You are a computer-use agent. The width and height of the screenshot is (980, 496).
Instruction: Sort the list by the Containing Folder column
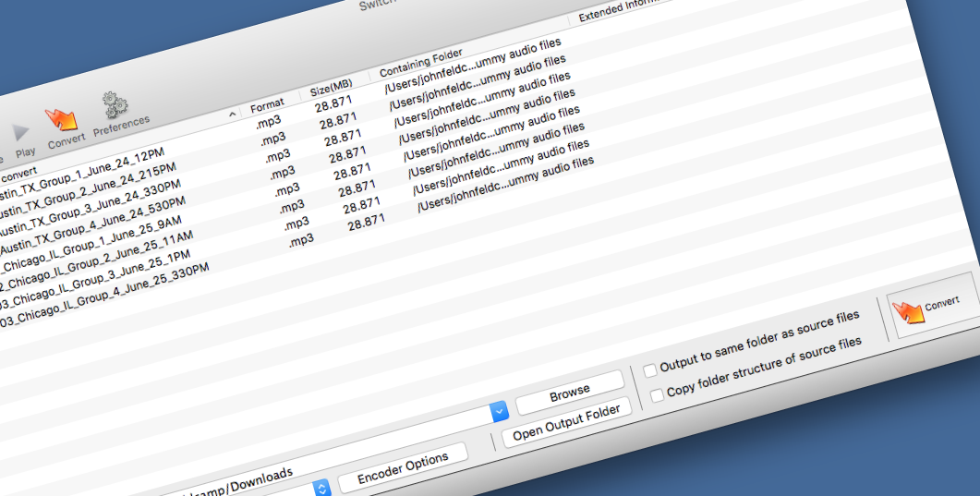point(421,61)
